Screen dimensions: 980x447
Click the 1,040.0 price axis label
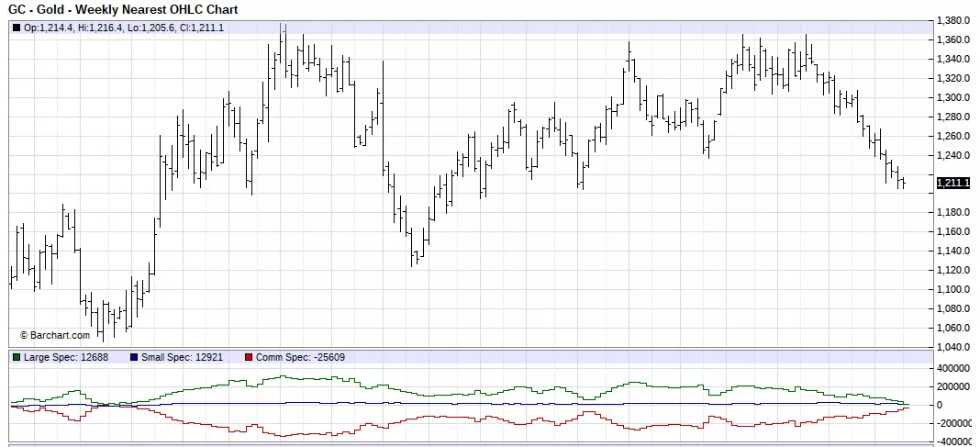tap(953, 347)
